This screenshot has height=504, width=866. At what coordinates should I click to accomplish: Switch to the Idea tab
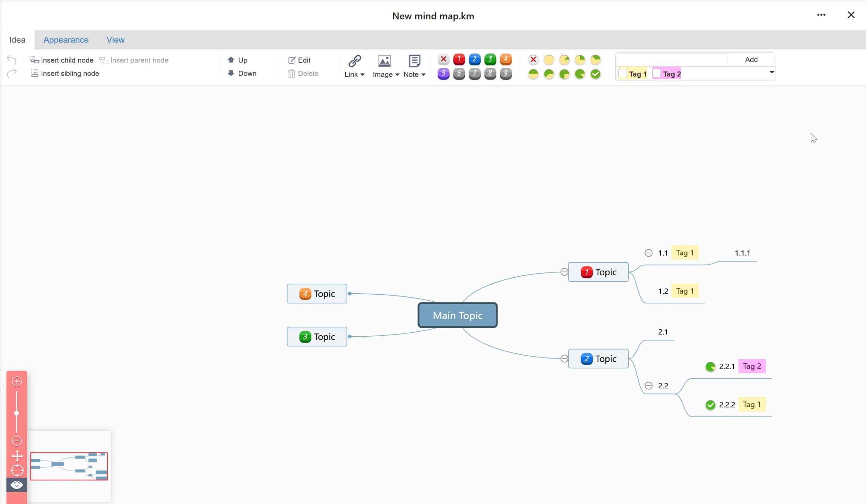pos(17,40)
